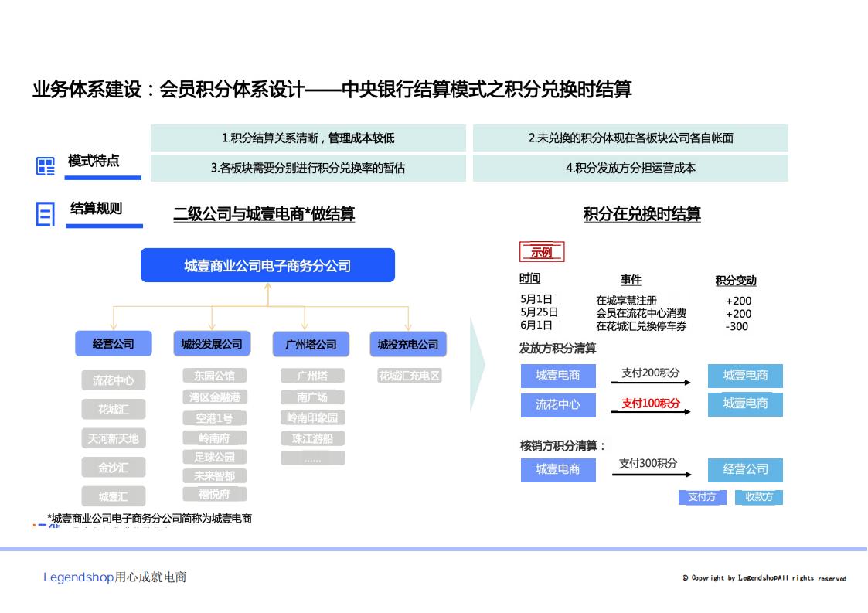Click the grid icon beside 模式特点
The width and height of the screenshot is (868, 613).
(46, 166)
